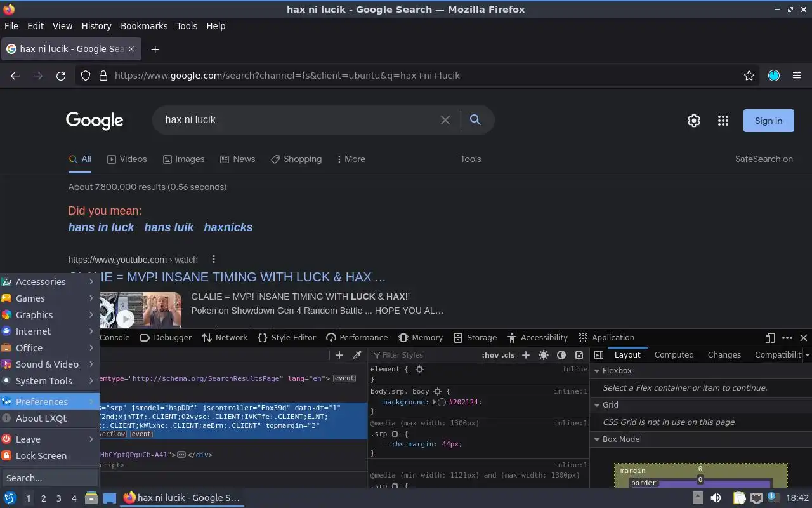The height and width of the screenshot is (508, 812).
Task: Add a new node in the Inspector
Action: click(339, 355)
